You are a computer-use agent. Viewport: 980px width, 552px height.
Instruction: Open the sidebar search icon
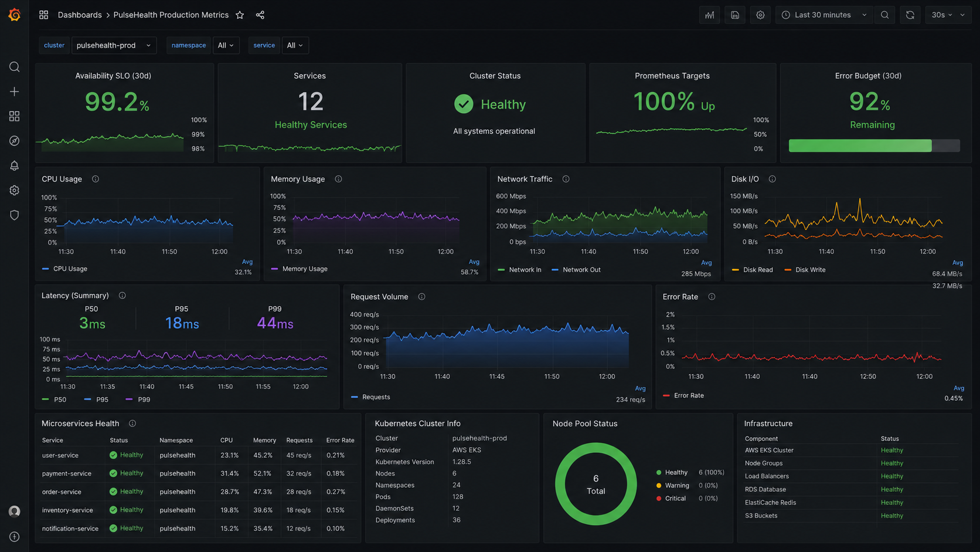coord(15,67)
